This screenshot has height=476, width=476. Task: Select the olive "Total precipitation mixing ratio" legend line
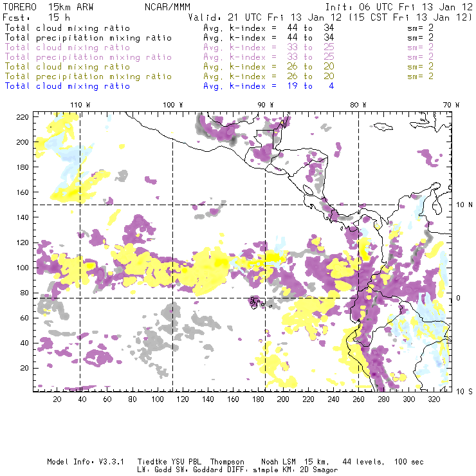tap(88, 76)
